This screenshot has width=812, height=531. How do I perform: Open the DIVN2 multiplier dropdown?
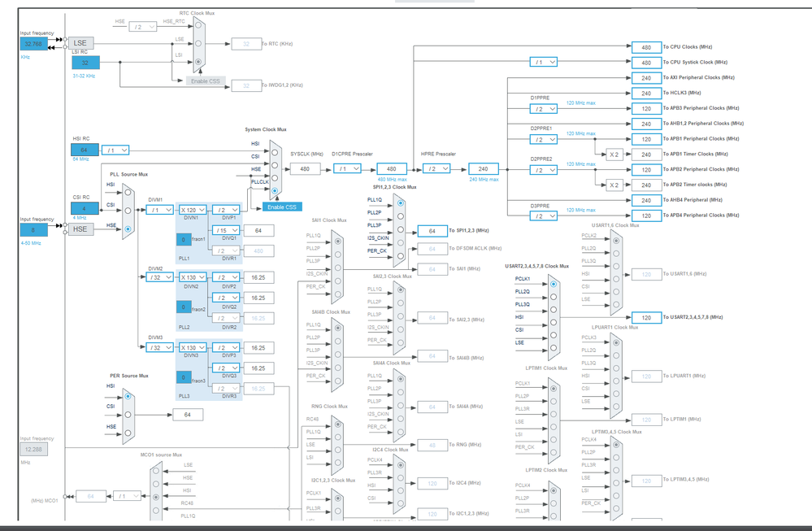tap(193, 277)
